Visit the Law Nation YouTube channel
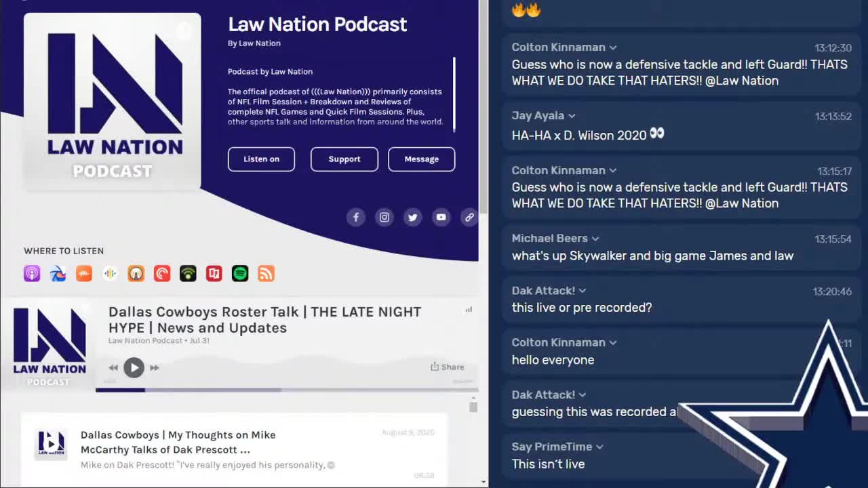The height and width of the screenshot is (488, 868). [441, 218]
